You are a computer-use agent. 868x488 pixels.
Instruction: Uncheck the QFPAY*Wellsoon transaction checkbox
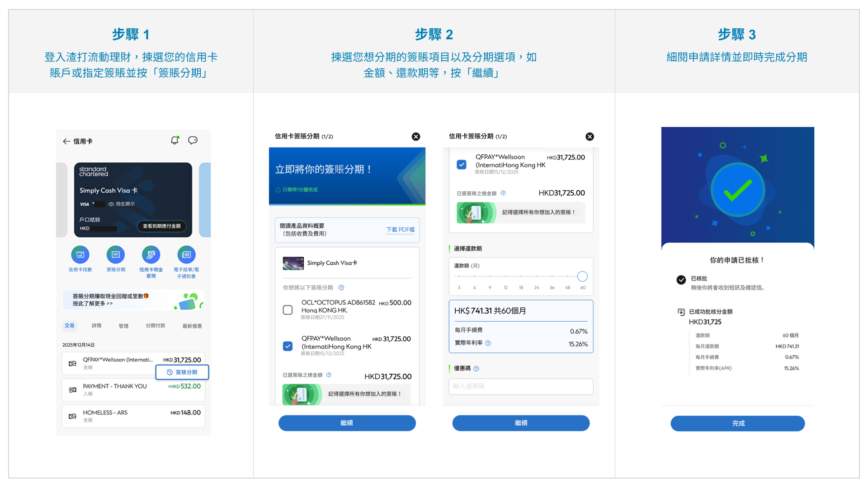point(288,346)
